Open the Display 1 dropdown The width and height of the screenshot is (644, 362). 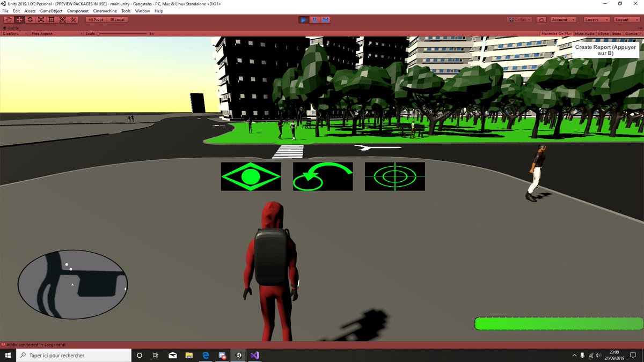tap(14, 34)
